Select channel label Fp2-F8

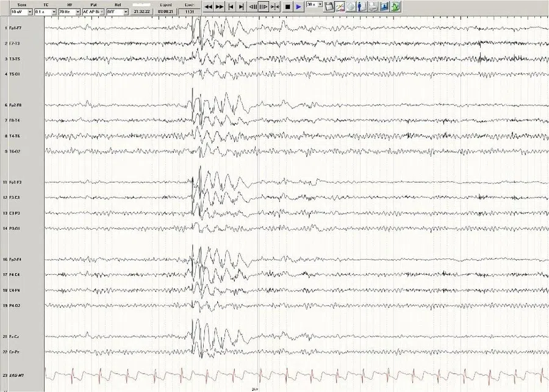pos(15,105)
